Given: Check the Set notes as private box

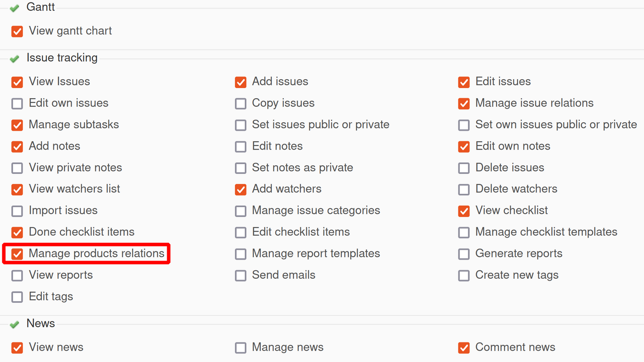Looking at the screenshot, I should 241,168.
